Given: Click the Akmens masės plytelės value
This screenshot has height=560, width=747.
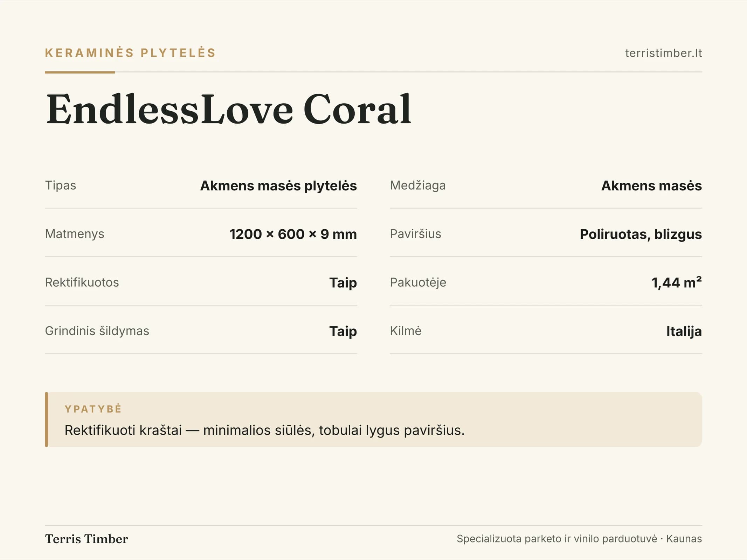Looking at the screenshot, I should click(x=278, y=185).
